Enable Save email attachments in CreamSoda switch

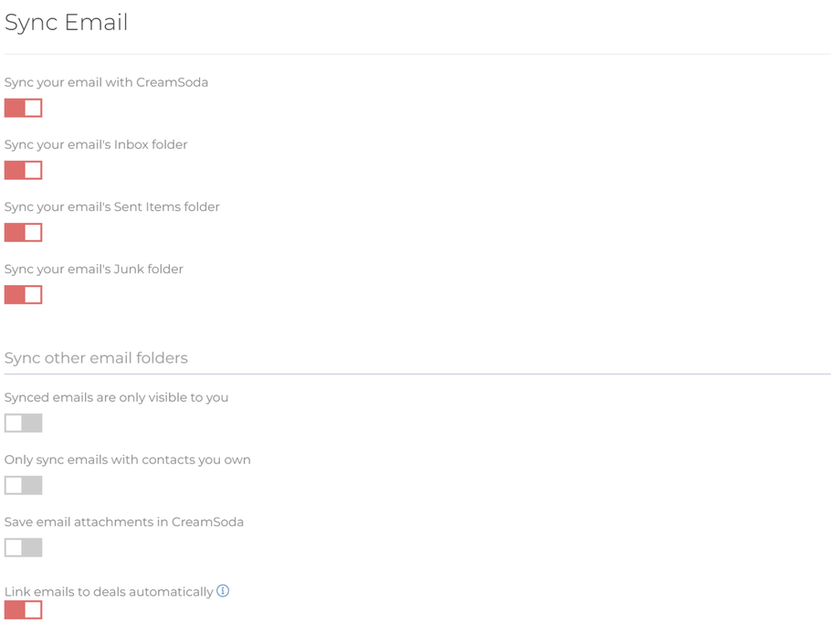pos(24,547)
